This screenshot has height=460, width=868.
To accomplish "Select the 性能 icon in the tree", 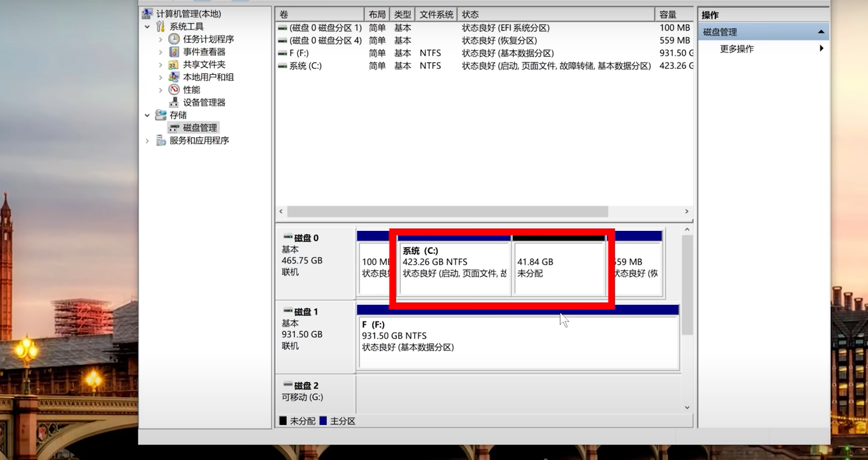I will coord(174,90).
